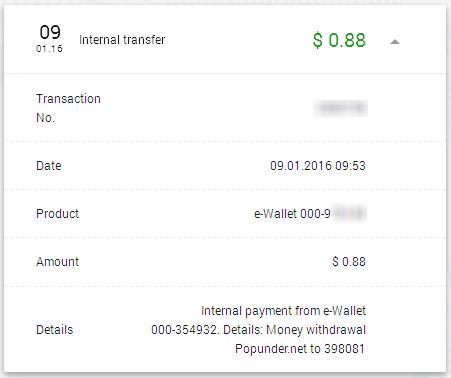This screenshot has width=451, height=378.
Task: Click the Product row label
Action: 57,214
